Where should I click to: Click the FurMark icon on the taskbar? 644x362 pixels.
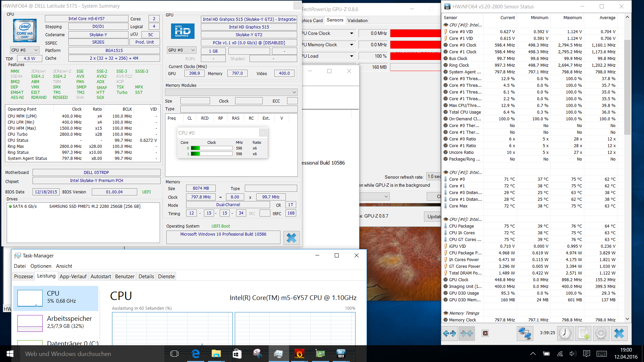pyautogui.click(x=299, y=354)
